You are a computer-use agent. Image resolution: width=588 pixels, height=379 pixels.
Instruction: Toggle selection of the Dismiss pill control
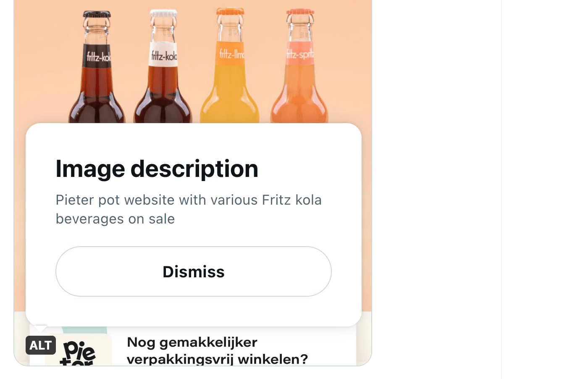click(193, 271)
